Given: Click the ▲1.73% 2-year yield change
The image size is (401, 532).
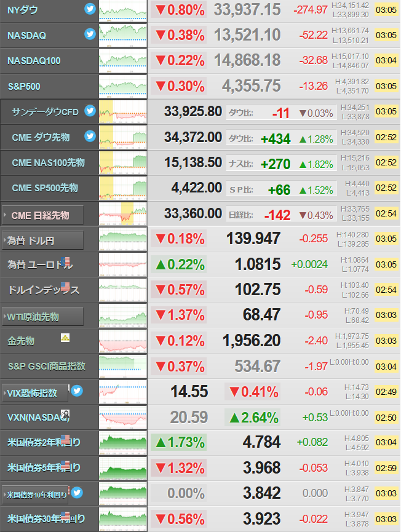Looking at the screenshot, I should click(x=180, y=442).
